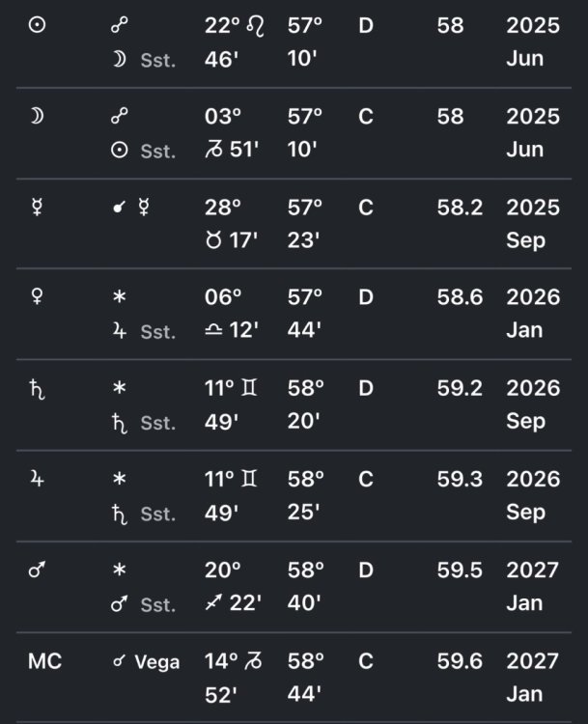The width and height of the screenshot is (588, 724).
Task: Click the Leo sign glyph in the Sun row
Action: [256, 26]
